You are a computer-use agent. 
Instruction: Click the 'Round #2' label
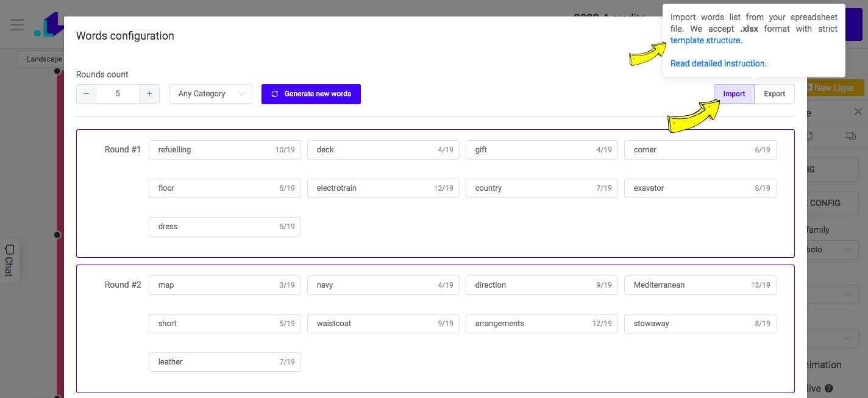click(x=123, y=285)
